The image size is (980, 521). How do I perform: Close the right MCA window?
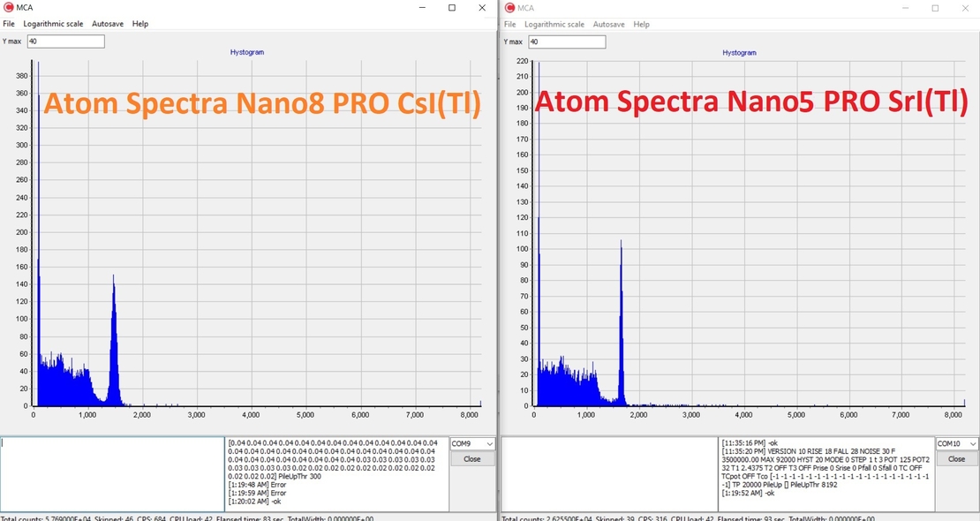coord(965,8)
